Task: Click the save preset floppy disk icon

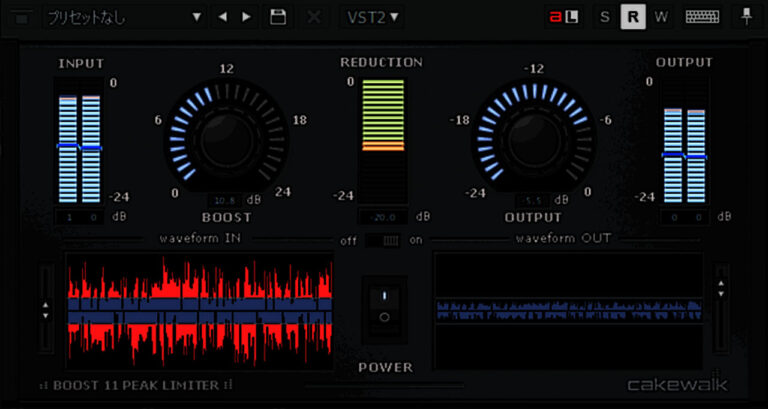Action: point(278,17)
